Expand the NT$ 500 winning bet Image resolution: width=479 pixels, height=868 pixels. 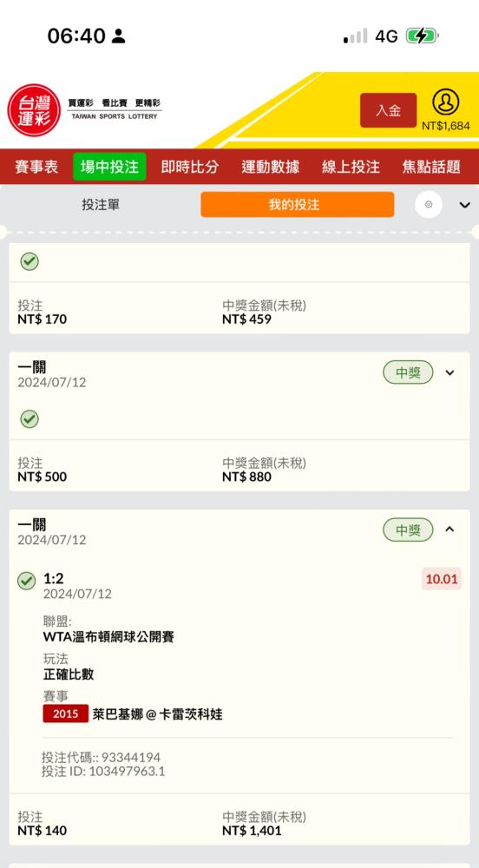tap(449, 372)
